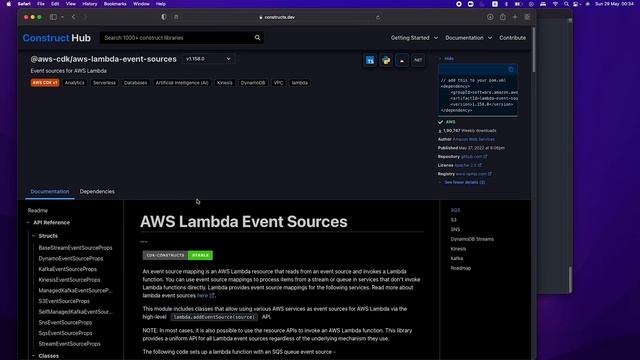Open the Apache license link
Screen dimensions: 640x360
click(x=468, y=165)
